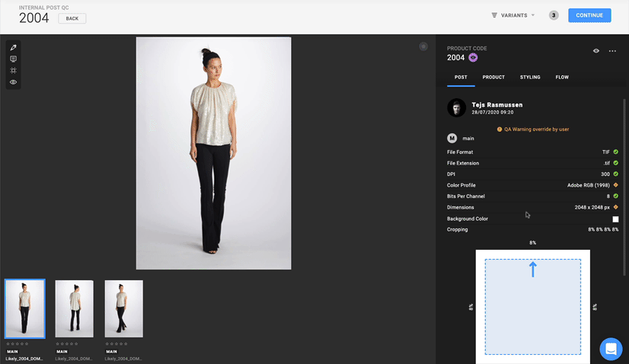The width and height of the screenshot is (629, 364).
Task: Select the third side-view thumbnail
Action: tap(123, 308)
